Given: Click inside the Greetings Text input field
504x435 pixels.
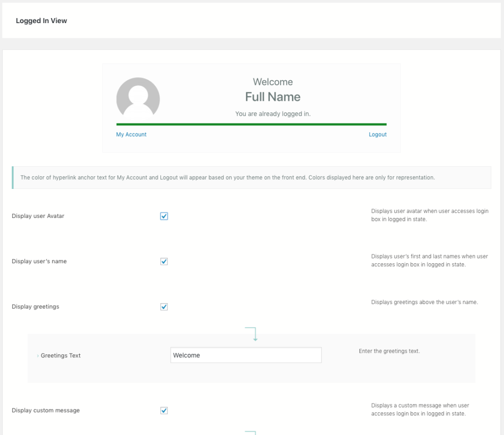Looking at the screenshot, I should tap(246, 355).
